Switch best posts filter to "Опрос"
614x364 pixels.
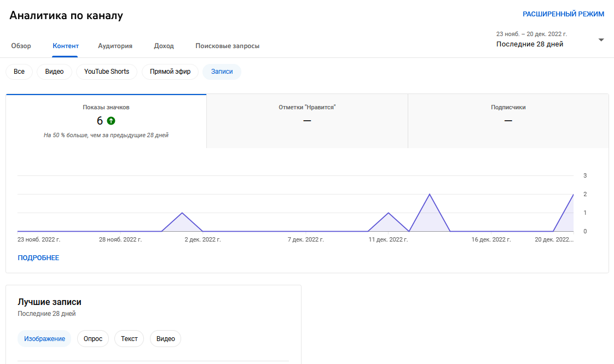(92, 338)
